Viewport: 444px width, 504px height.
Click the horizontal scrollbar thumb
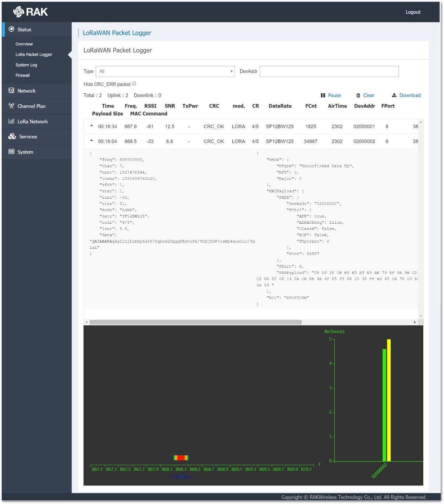[x=195, y=322]
